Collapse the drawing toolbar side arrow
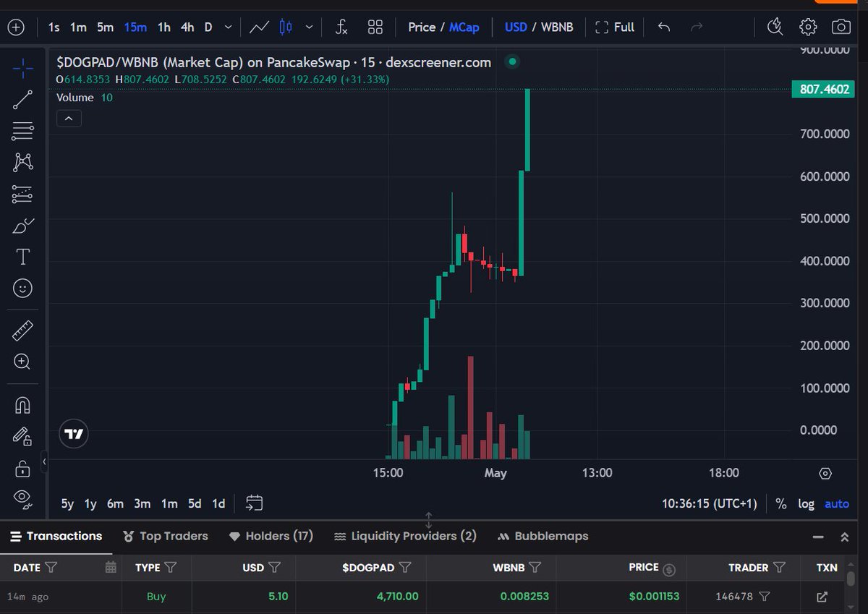 click(44, 461)
